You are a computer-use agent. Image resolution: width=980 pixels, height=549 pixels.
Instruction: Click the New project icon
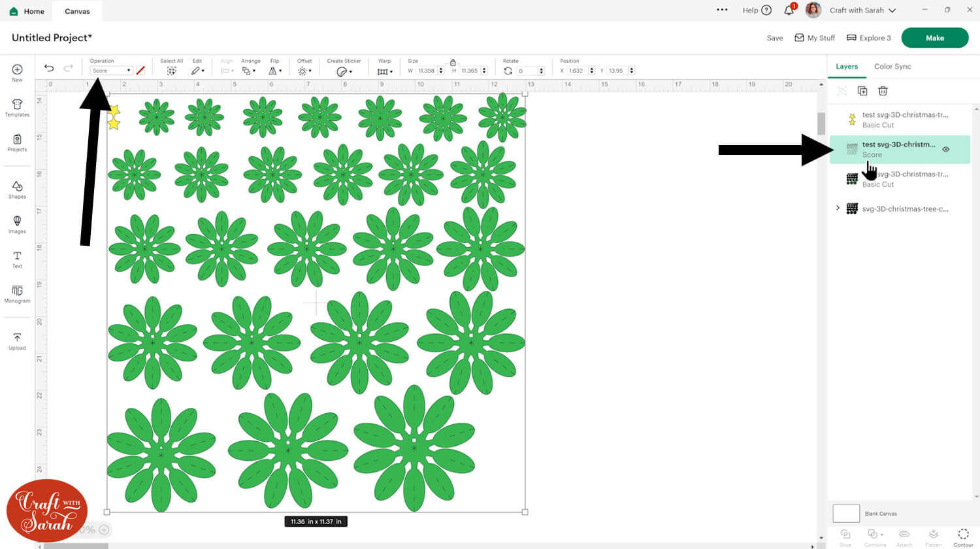[x=17, y=69]
